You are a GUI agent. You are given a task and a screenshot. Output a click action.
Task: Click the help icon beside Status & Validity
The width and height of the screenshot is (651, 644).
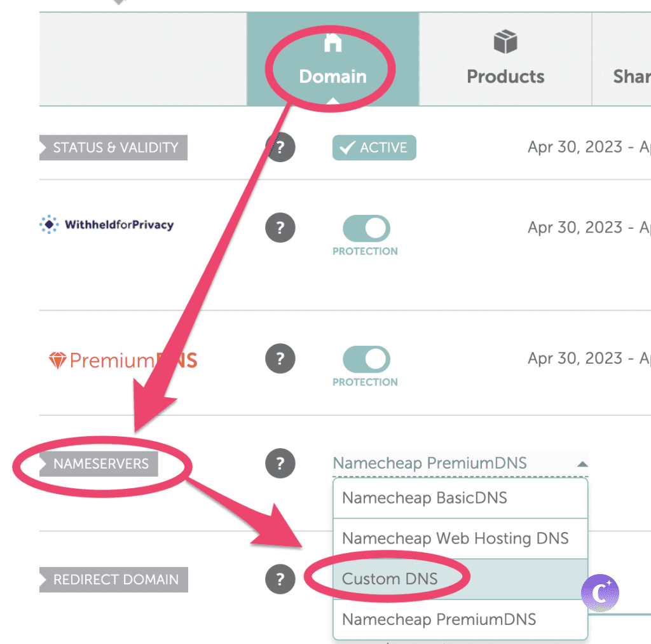280,147
